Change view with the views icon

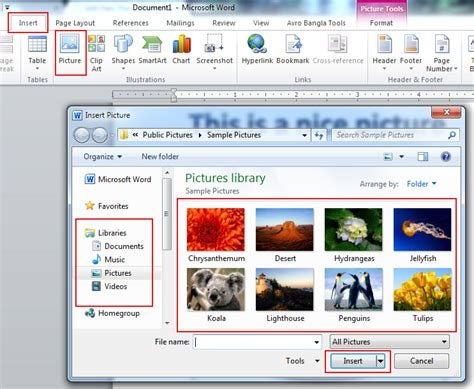(x=388, y=156)
